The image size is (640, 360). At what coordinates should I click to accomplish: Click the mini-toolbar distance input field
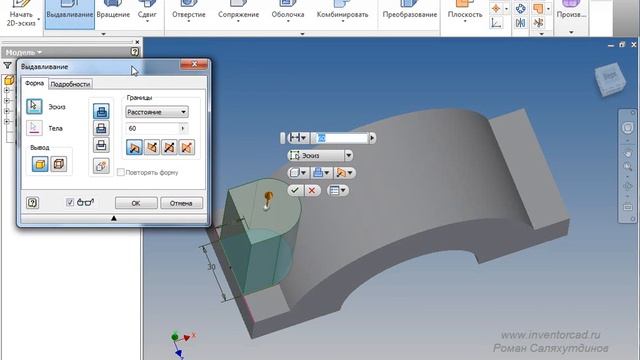(x=340, y=138)
